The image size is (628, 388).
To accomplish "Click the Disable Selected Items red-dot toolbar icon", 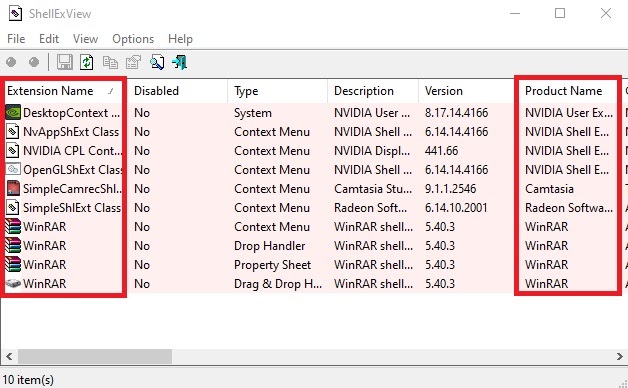I will point(11,62).
